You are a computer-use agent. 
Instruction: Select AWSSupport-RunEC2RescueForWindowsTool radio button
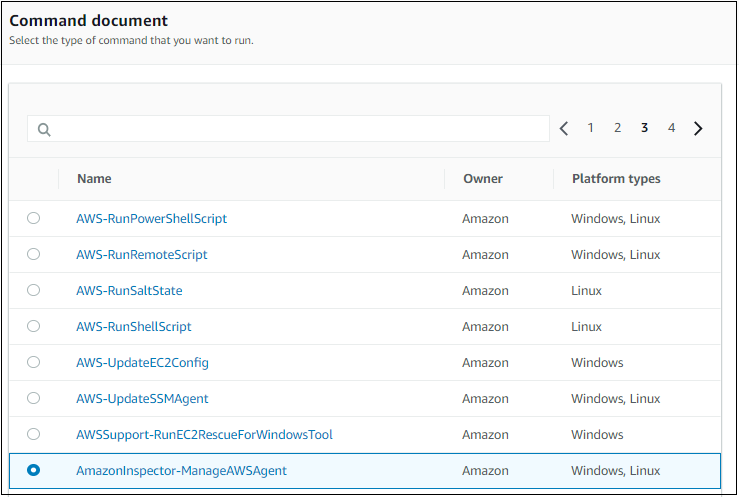click(33, 434)
